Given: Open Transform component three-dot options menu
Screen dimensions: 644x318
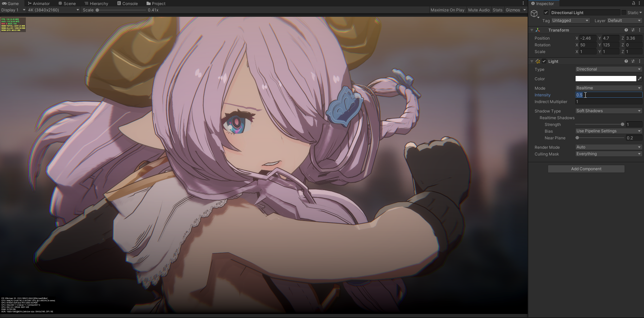Looking at the screenshot, I should click(x=640, y=30).
